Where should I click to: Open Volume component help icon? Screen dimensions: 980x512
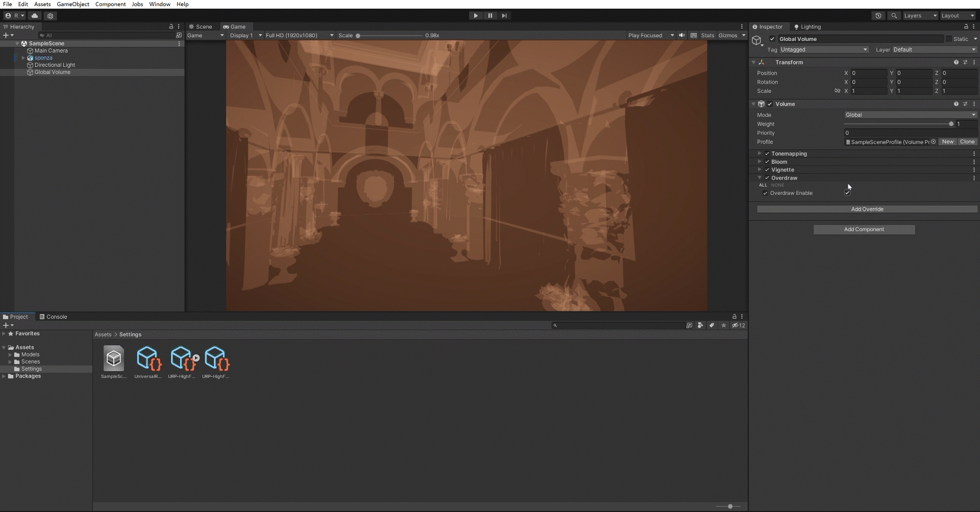pyautogui.click(x=956, y=104)
